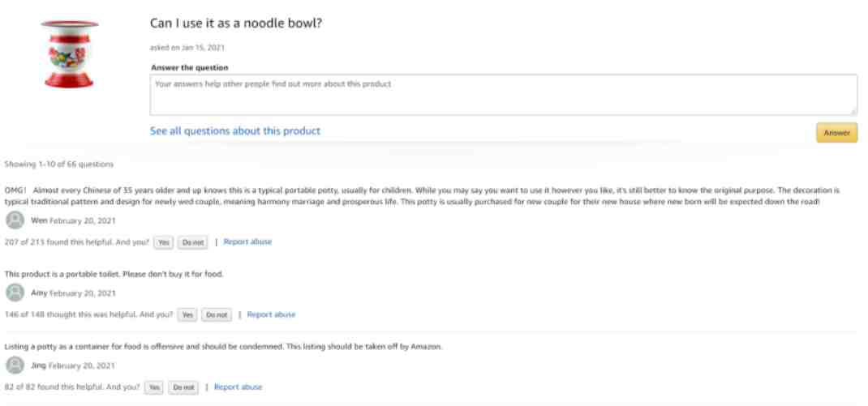Viewport: 868px width, 406px height.
Task: Vote Yes on Amy's answer
Action: pos(187,314)
